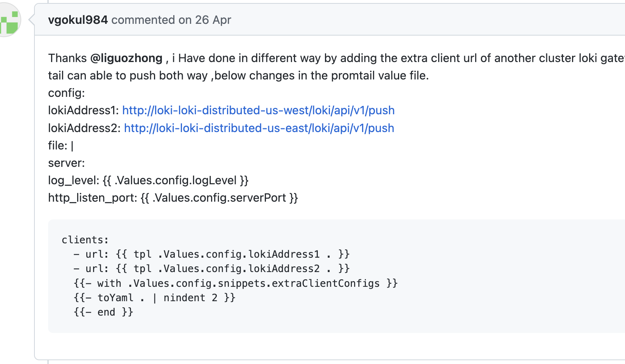Click the http_listen_port serverPort line

tap(173, 198)
